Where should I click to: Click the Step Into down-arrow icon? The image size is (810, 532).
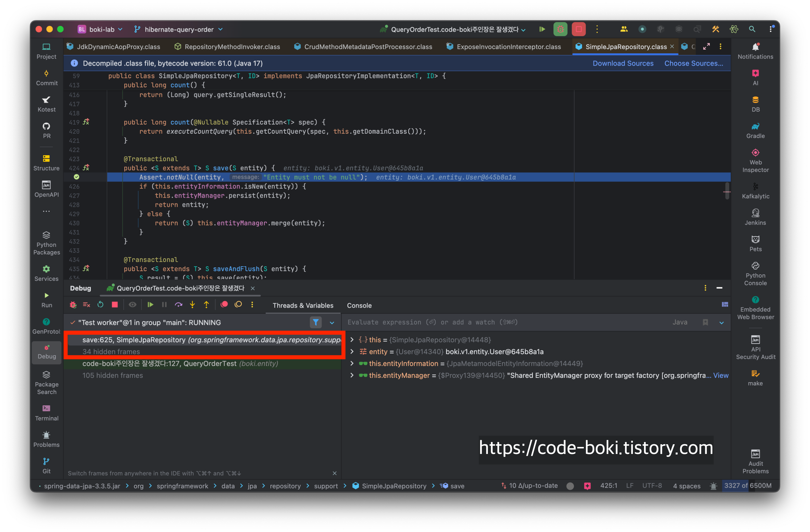click(x=192, y=305)
